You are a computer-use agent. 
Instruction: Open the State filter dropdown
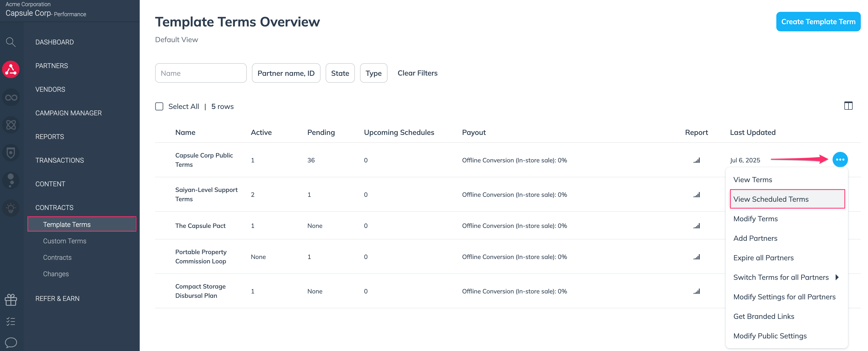coord(340,73)
